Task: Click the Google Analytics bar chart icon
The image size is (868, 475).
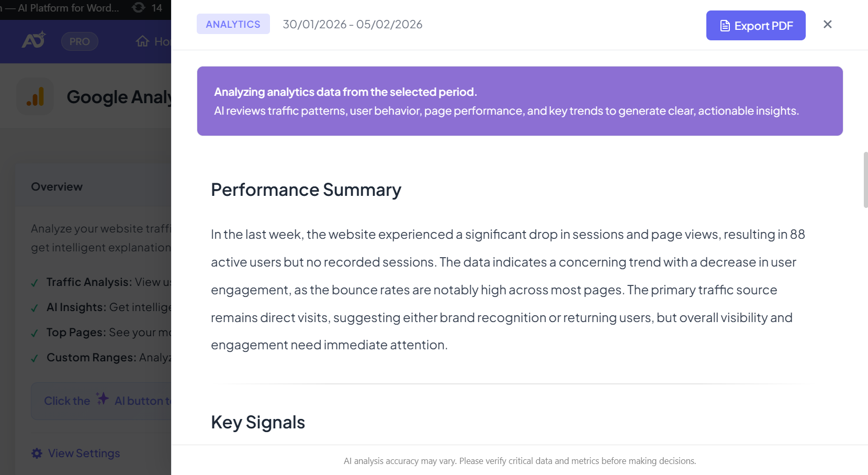Action: tap(35, 97)
